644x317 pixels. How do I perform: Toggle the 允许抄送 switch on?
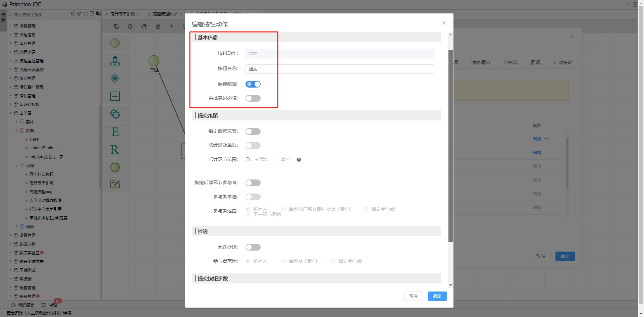coord(253,247)
